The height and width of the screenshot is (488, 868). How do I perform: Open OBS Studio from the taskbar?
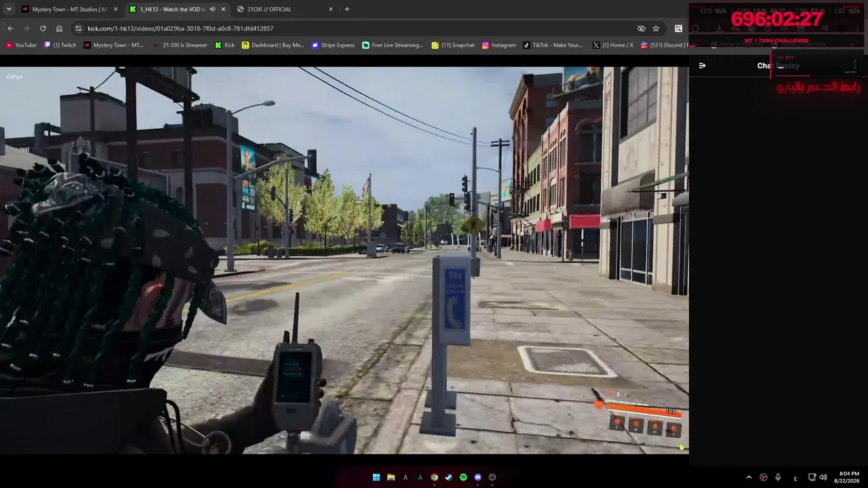(x=492, y=477)
